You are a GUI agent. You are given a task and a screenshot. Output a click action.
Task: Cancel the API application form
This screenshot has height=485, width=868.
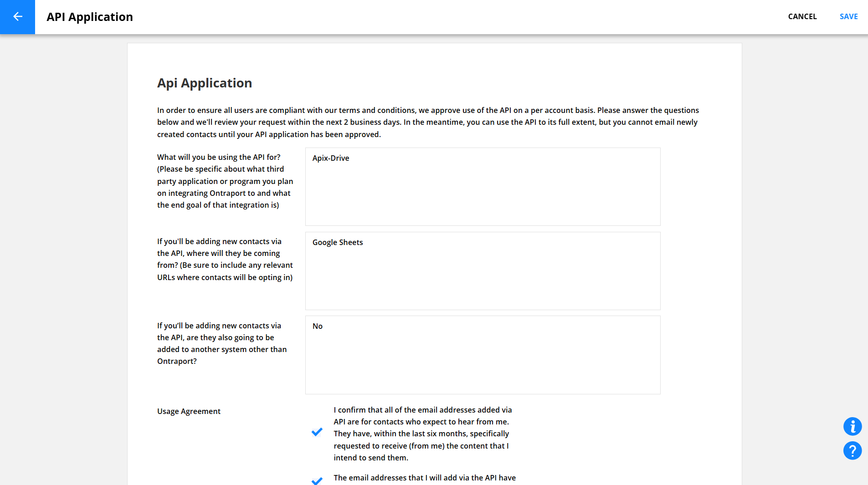[x=802, y=17]
